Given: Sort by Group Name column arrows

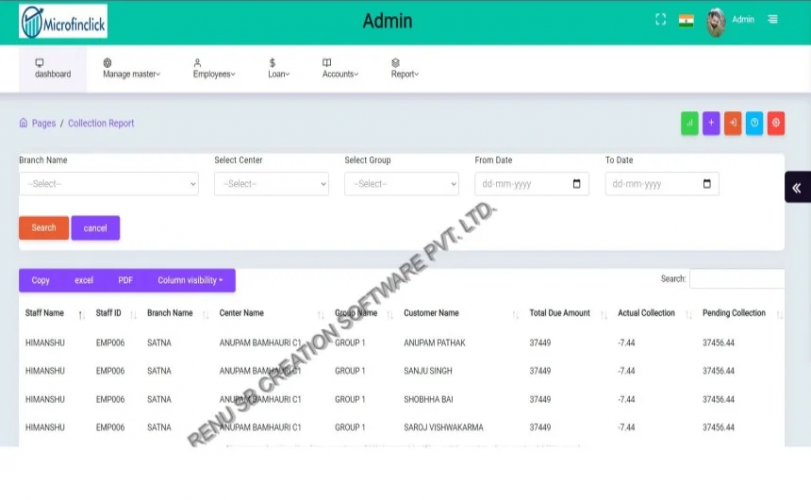Looking at the screenshot, I should (390, 315).
